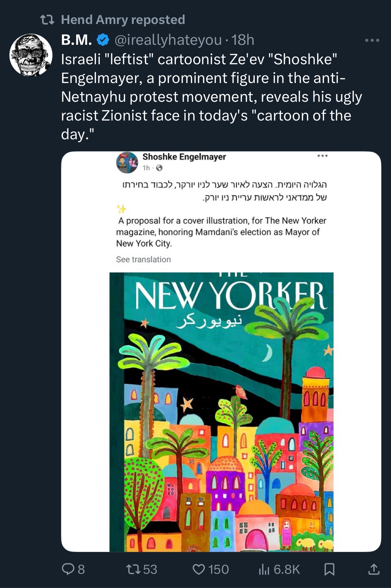Screen dimensions: 391x588
Task: Open the @ireallyhateyou handle link
Action: tap(168, 40)
